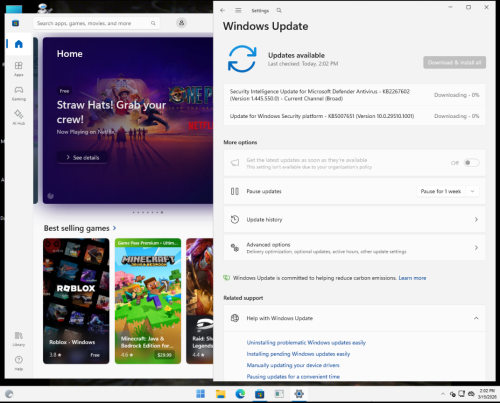This screenshot has height=403, width=500.
Task: Click network icon in system tray
Action: coord(461,394)
